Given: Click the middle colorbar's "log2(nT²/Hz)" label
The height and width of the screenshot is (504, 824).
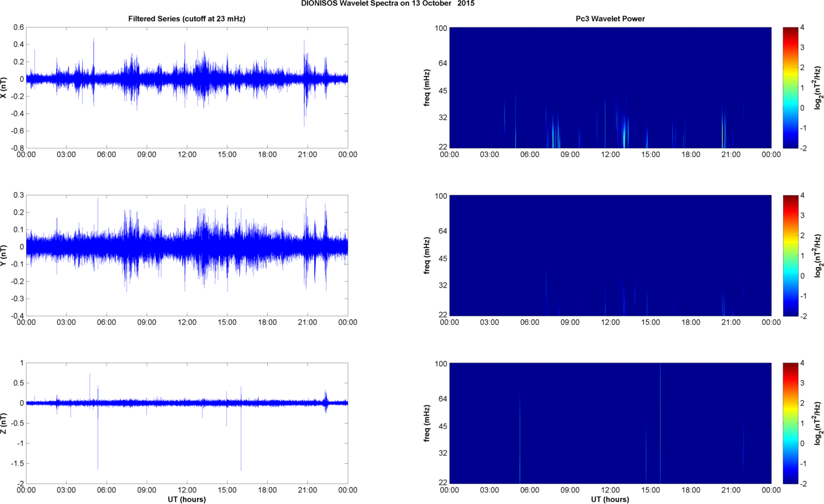Looking at the screenshot, I should [819, 255].
